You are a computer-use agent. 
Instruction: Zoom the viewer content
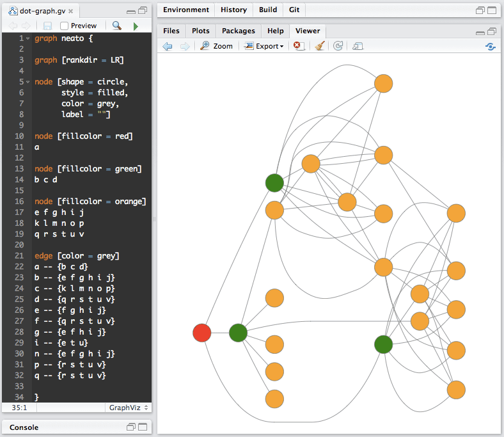(216, 46)
